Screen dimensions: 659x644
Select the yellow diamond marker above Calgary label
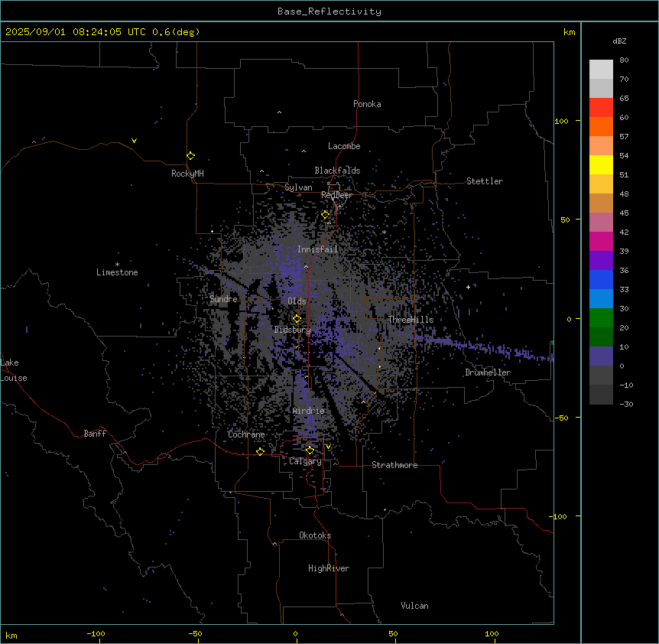[x=310, y=450]
